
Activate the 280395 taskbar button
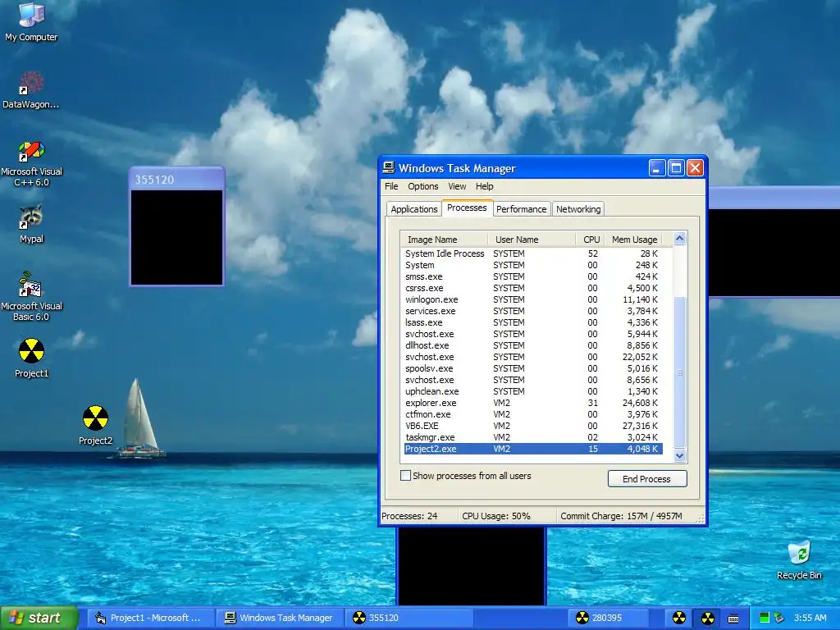[x=608, y=618]
